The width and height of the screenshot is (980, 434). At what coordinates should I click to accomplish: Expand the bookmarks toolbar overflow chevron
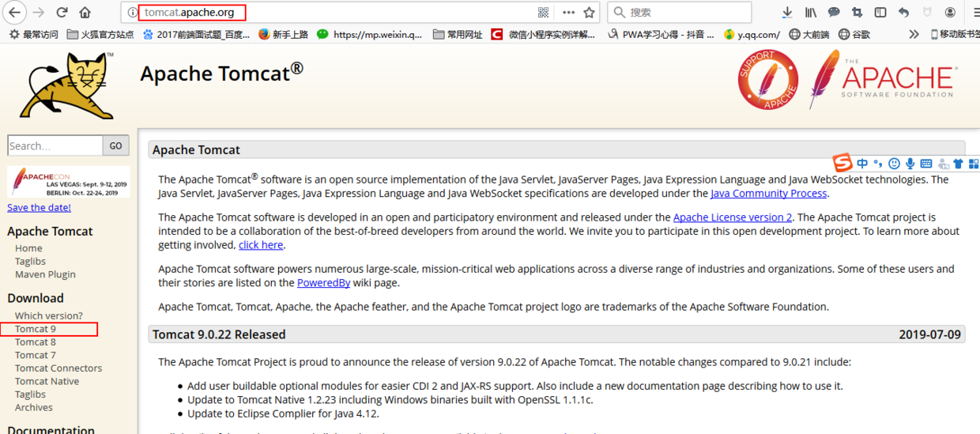(x=914, y=34)
